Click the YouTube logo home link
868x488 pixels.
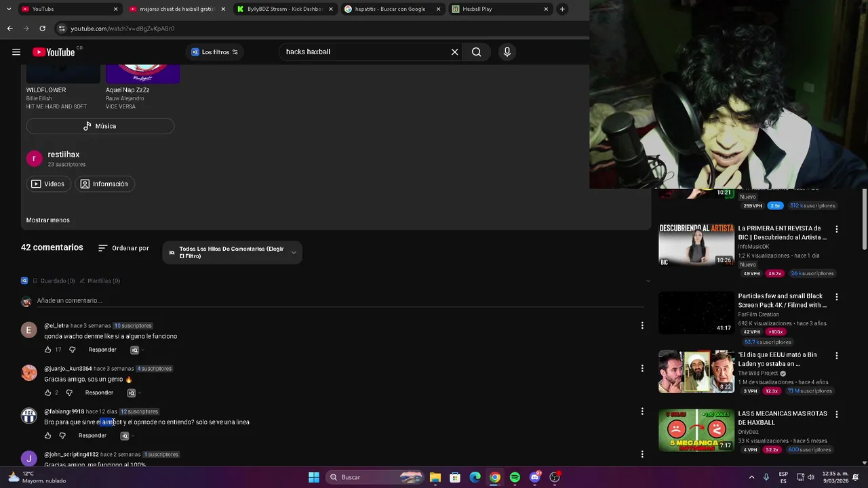pyautogui.click(x=54, y=52)
